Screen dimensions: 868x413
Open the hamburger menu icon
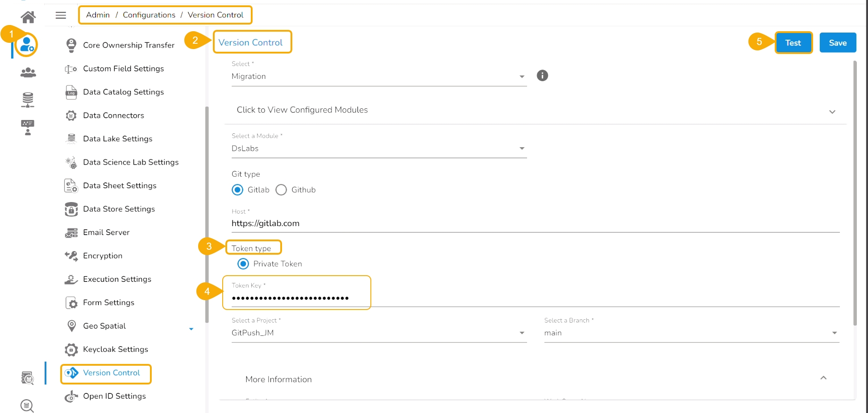(x=61, y=15)
